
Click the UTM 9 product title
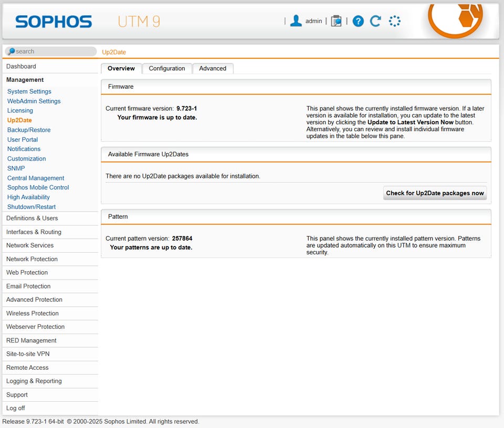(139, 22)
